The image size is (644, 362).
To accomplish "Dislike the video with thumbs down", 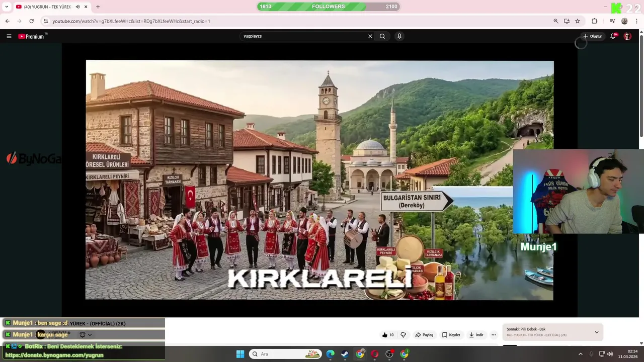I will 403,335.
